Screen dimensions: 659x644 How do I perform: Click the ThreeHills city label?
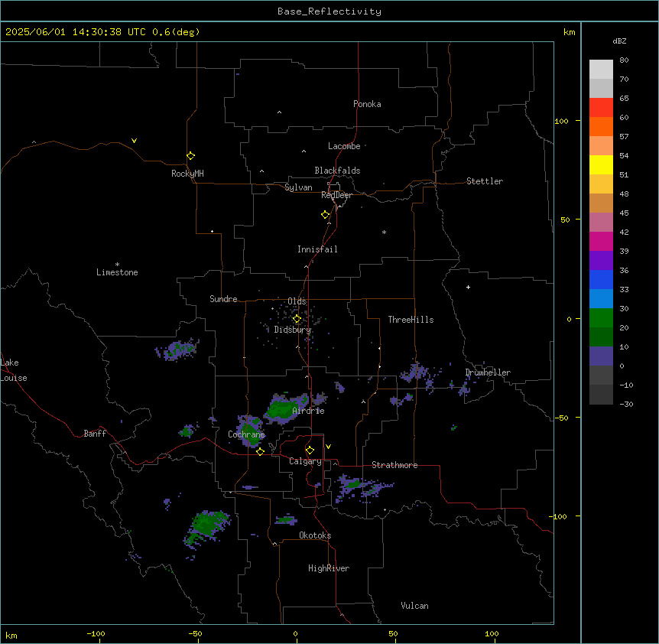click(x=411, y=320)
